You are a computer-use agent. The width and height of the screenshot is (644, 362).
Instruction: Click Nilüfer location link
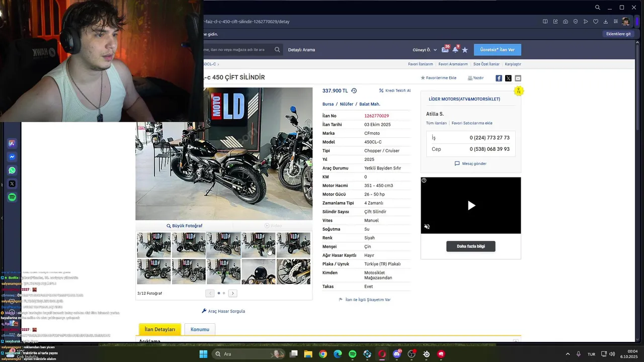347,104
